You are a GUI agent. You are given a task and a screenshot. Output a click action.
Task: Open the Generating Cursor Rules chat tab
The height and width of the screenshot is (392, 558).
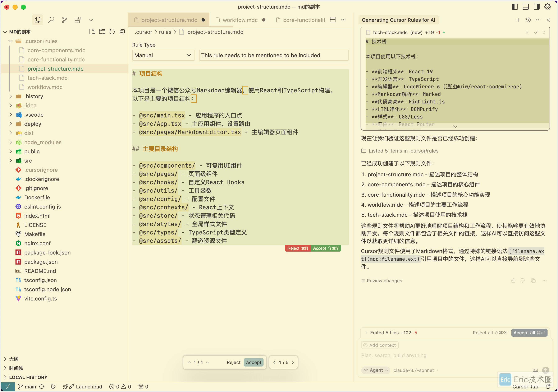click(399, 20)
